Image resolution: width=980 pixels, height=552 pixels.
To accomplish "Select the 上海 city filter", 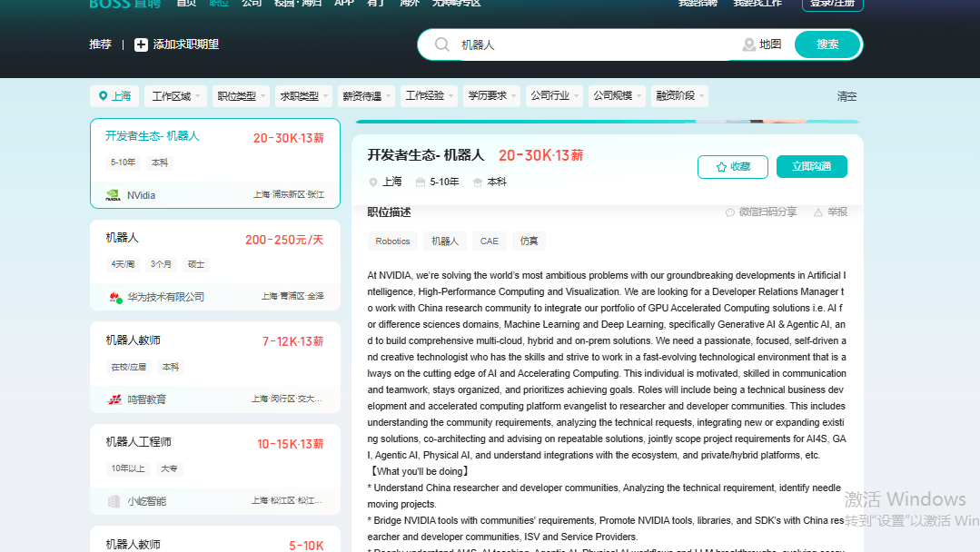I will [115, 95].
